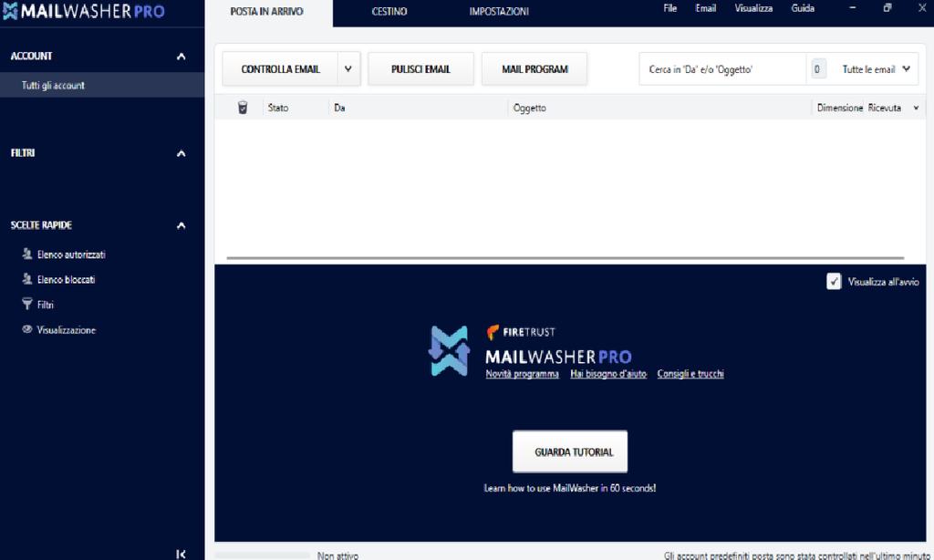This screenshot has width=934, height=560.
Task: Sort by the Stato column header
Action: pos(278,108)
